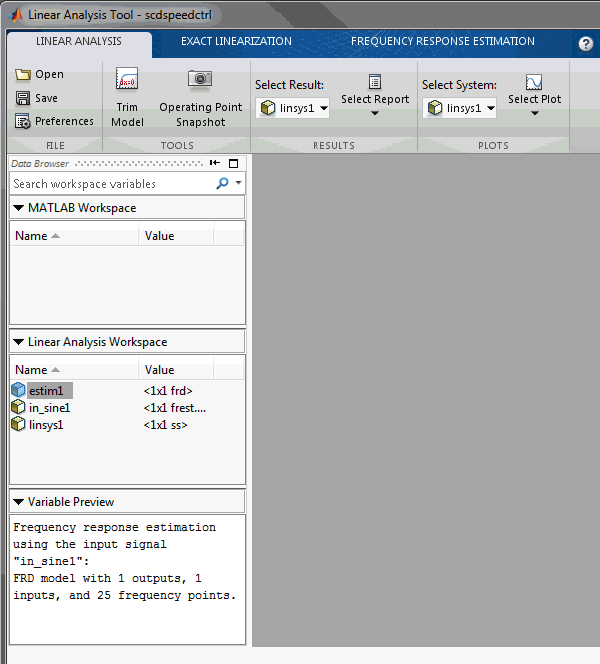The image size is (600, 664).
Task: Switch to the Exact Linearization tab
Action: pyautogui.click(x=236, y=42)
